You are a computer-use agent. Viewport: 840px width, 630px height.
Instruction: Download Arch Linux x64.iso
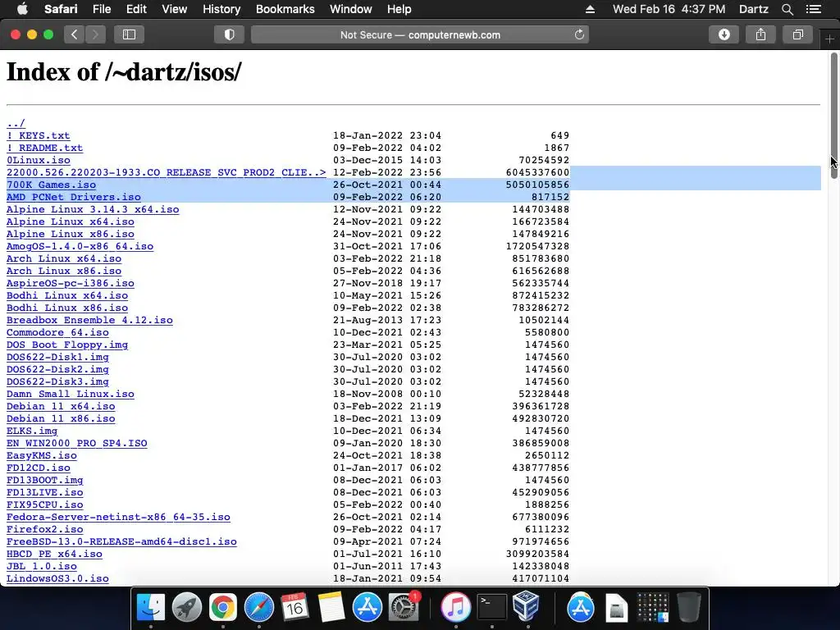pyautogui.click(x=64, y=258)
